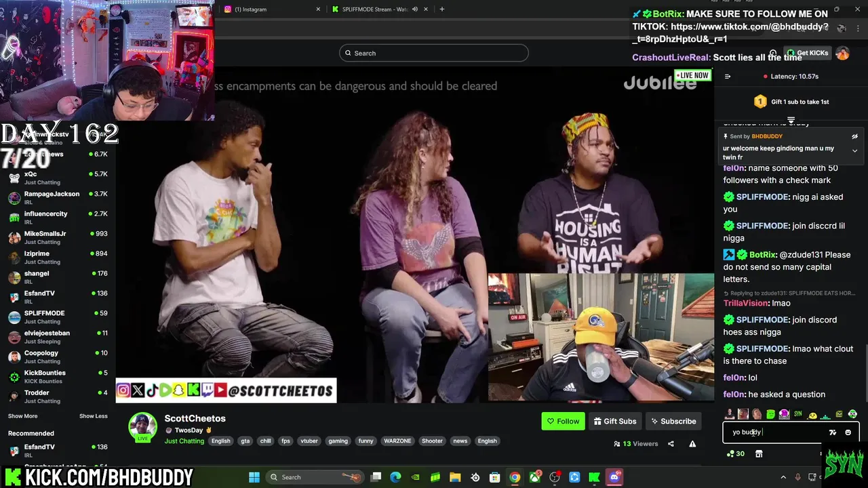Open SPLIFFMODE channel in sidebar
The image size is (868, 488).
[x=58, y=317]
